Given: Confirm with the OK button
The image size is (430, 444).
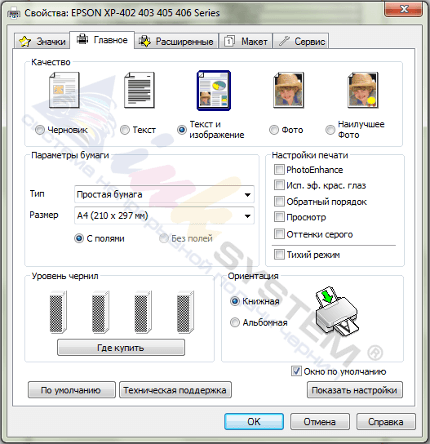Looking at the screenshot, I should 254,422.
